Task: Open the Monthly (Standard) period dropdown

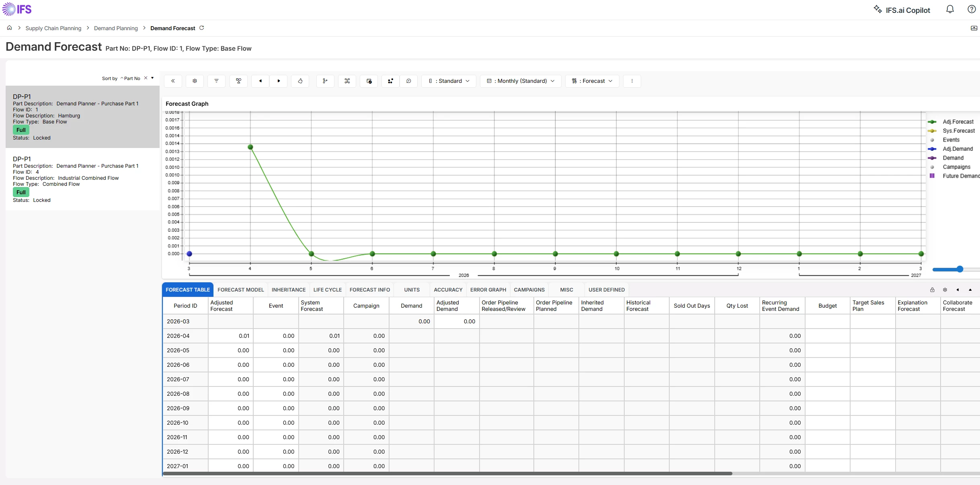Action: tap(521, 81)
